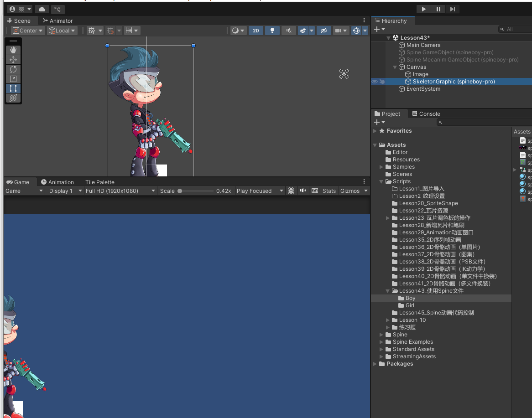Screen dimensions: 532x418
Task: Toggle grid snapping
Action: point(110,31)
